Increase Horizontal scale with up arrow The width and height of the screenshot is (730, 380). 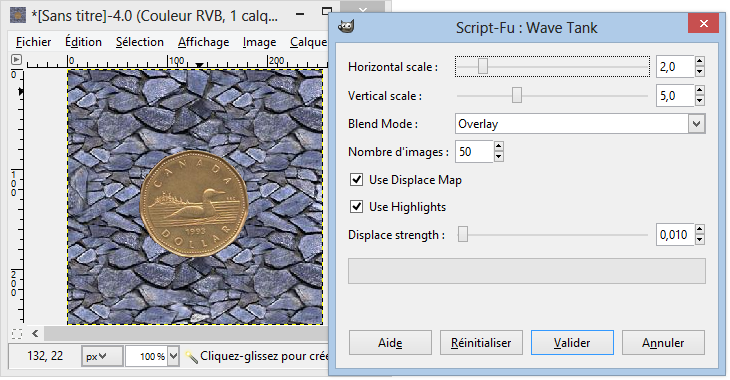[699, 61]
